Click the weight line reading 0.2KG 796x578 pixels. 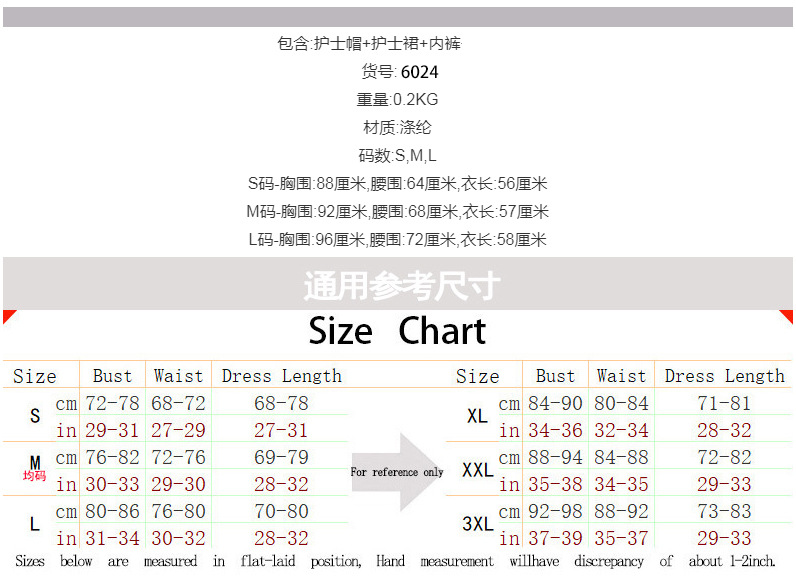click(x=397, y=100)
